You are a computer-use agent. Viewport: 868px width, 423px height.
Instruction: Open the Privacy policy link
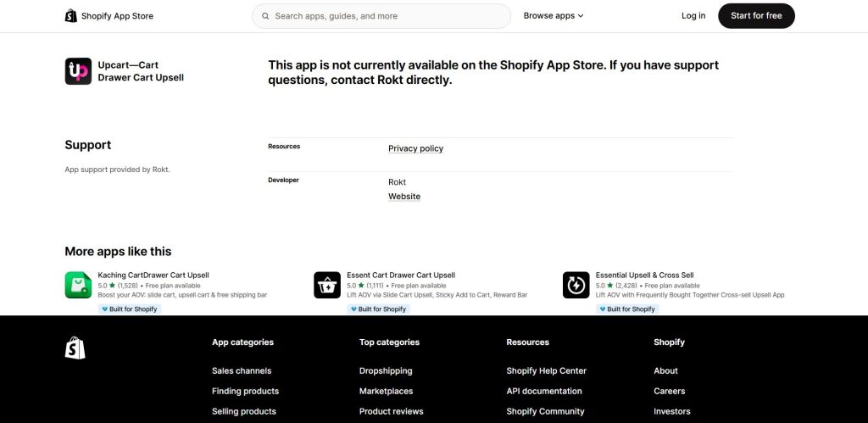click(415, 147)
